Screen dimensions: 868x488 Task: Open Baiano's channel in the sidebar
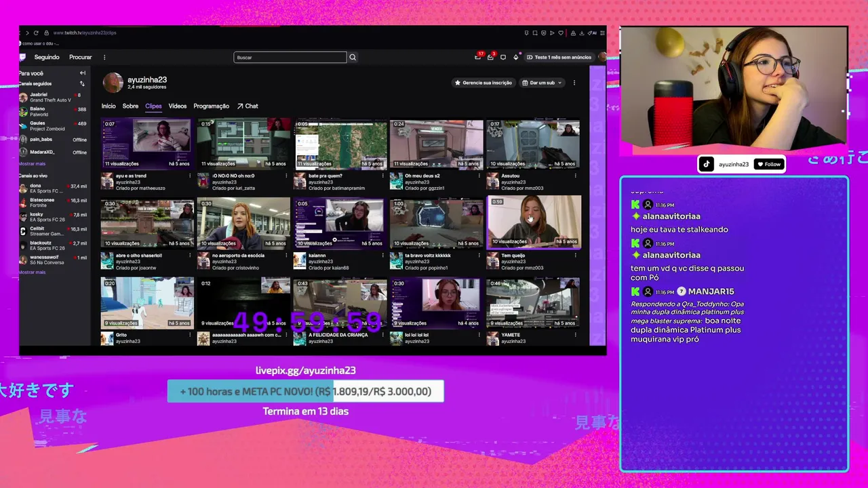53,111
